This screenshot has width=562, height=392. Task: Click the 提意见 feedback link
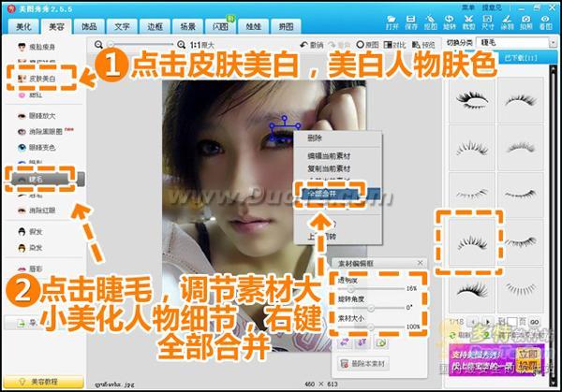[x=492, y=7]
